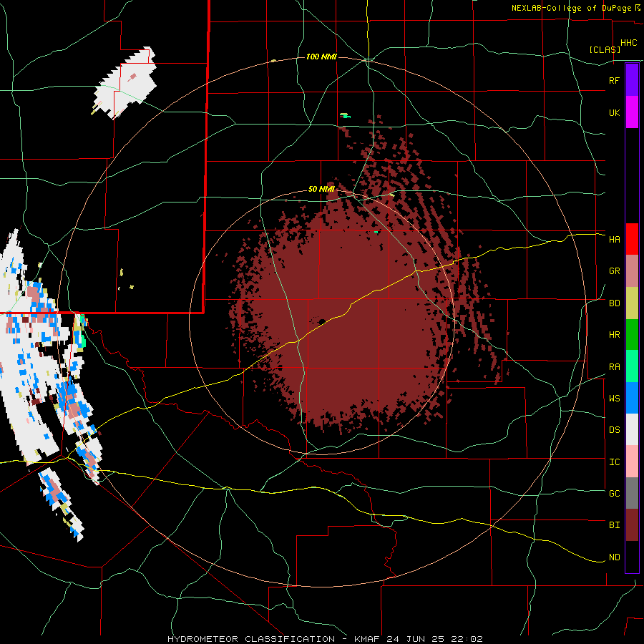Viewport: 644px width, 644px height.
Task: Click the BD yellow legend swatch
Action: (632, 303)
